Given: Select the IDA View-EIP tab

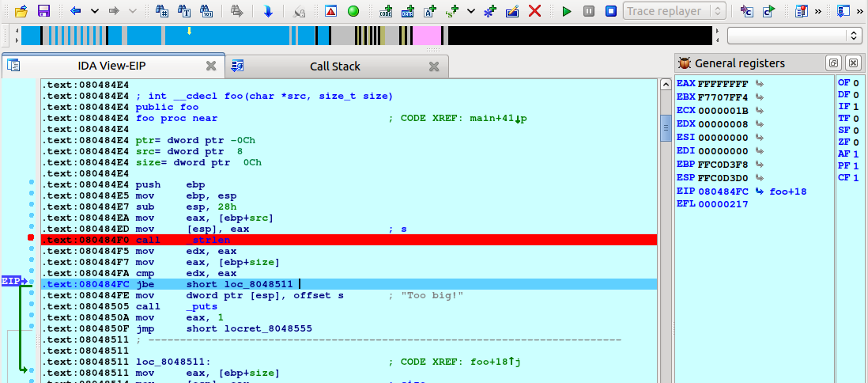Looking at the screenshot, I should click(111, 66).
